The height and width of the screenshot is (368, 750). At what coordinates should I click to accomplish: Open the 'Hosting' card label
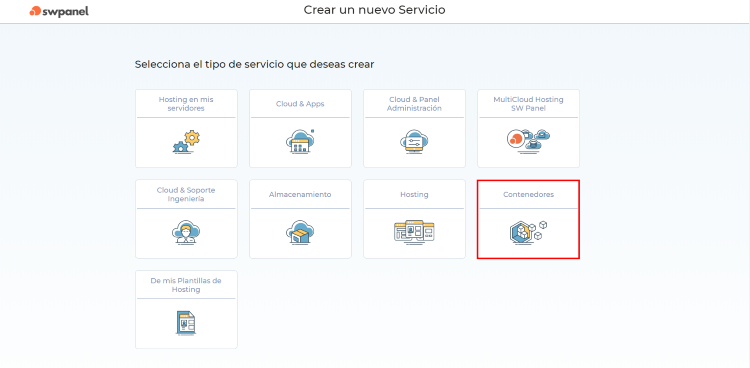[x=414, y=195]
